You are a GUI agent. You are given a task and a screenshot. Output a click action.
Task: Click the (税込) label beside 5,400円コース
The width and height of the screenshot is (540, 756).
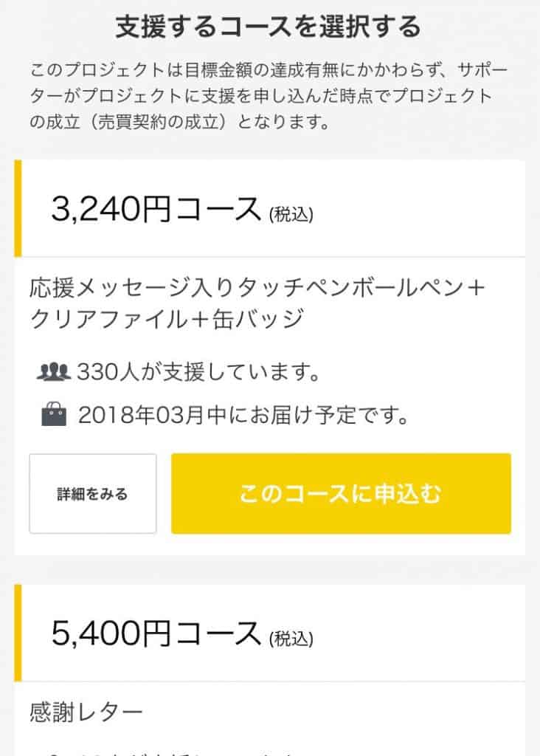291,639
